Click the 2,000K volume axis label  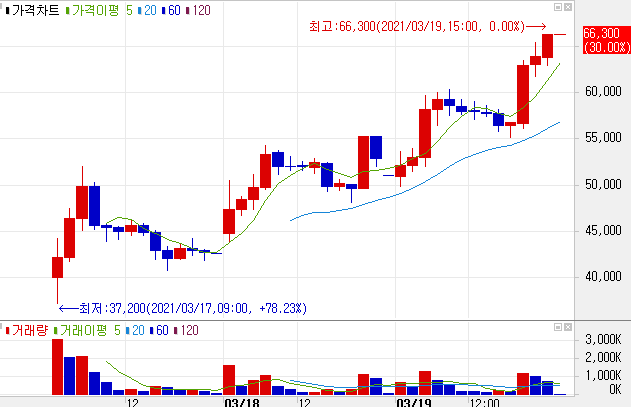pyautogui.click(x=603, y=357)
